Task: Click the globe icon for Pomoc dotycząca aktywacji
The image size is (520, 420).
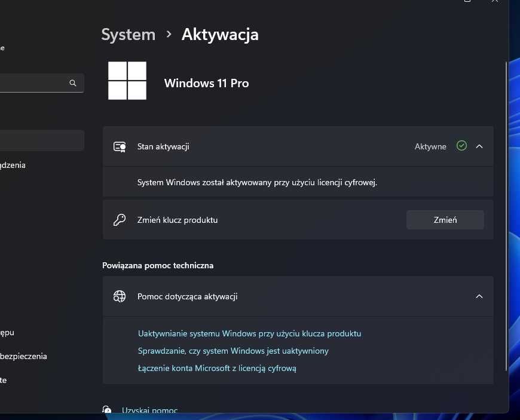Action: point(120,296)
